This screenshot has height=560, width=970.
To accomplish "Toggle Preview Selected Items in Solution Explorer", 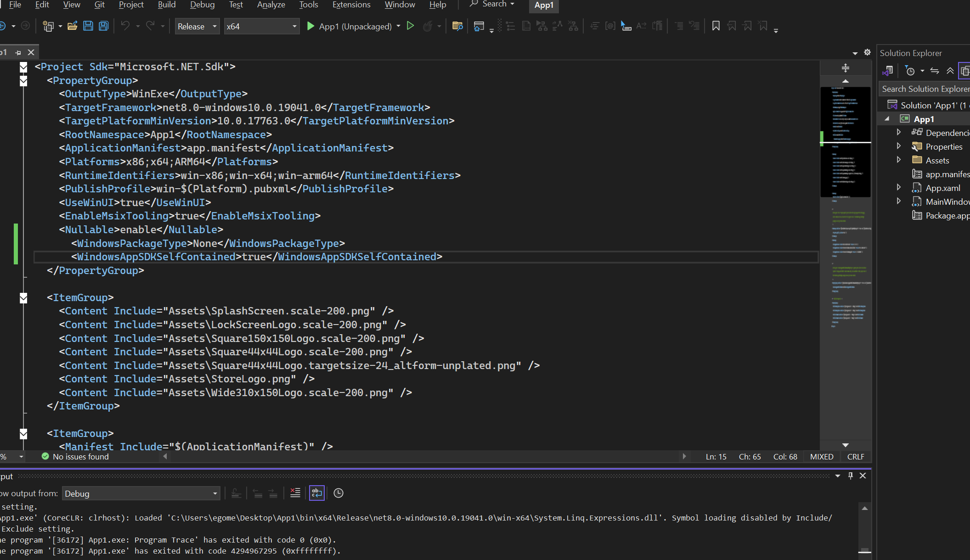I will [x=965, y=70].
